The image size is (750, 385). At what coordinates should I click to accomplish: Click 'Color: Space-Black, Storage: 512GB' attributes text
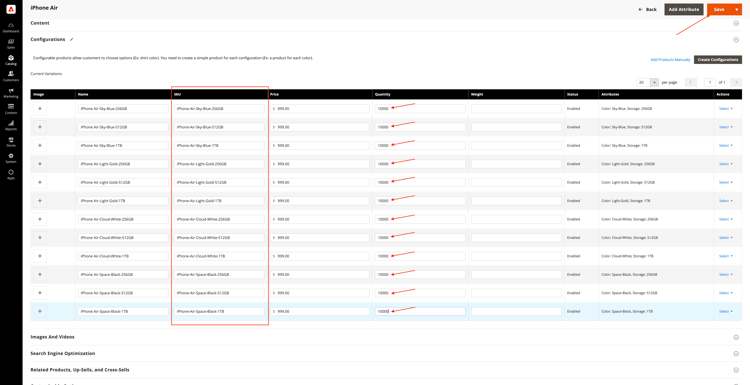tap(629, 293)
